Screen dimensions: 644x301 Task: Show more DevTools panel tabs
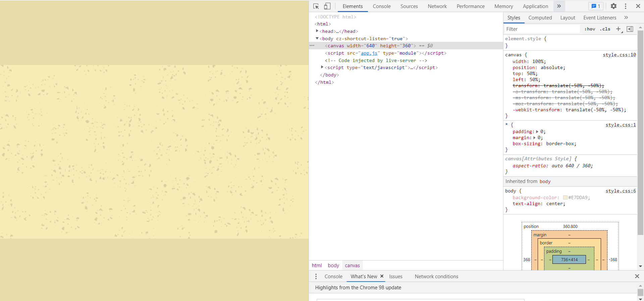pyautogui.click(x=559, y=6)
